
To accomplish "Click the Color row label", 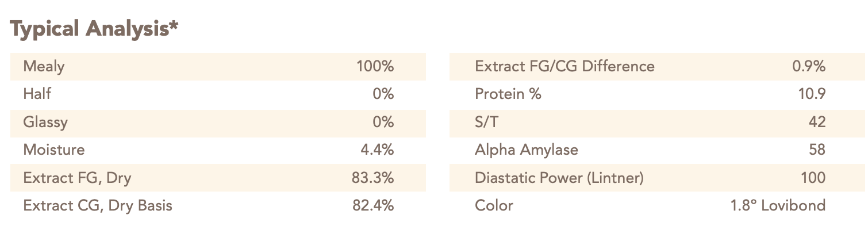I will click(x=494, y=205).
